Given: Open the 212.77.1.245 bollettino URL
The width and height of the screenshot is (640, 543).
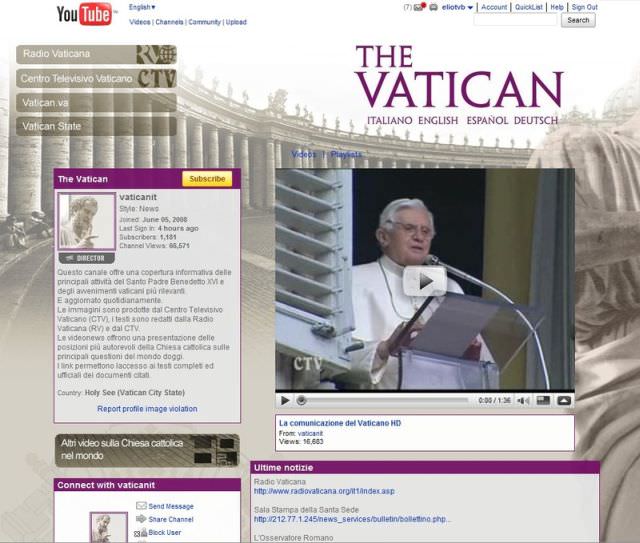Looking at the screenshot, I should [352, 519].
